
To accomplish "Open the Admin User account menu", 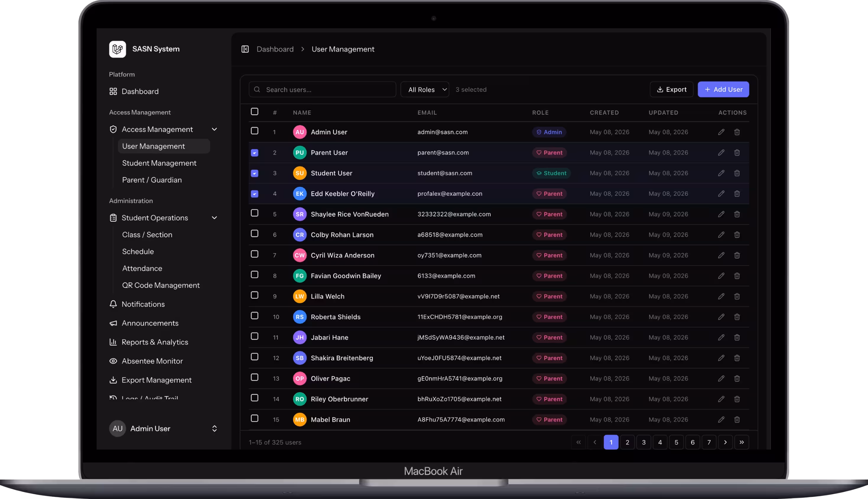I will (163, 428).
